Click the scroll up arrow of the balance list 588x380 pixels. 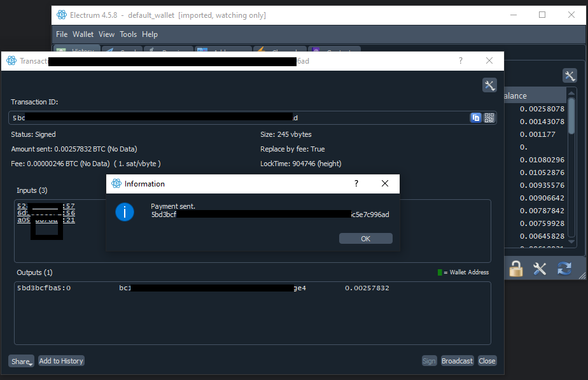pyautogui.click(x=571, y=93)
